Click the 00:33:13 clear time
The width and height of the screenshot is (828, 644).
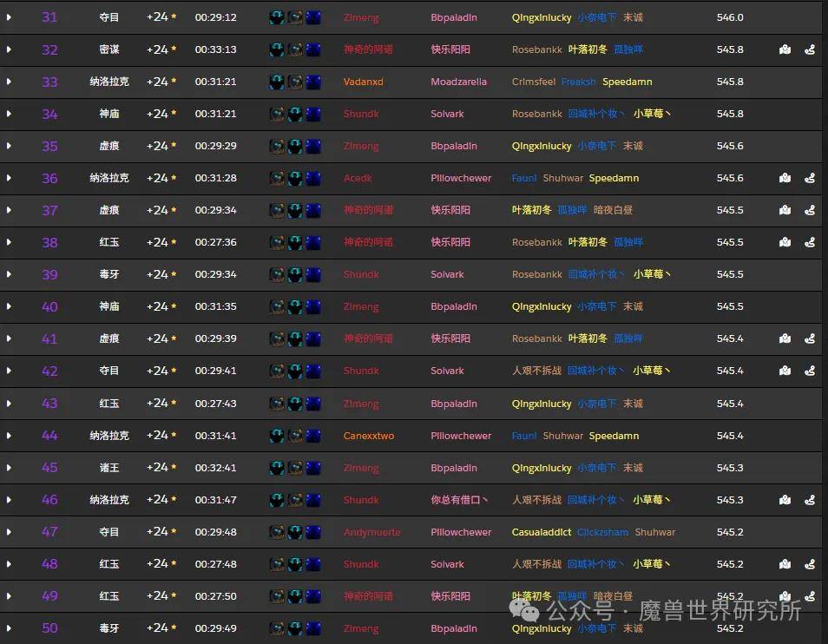point(215,49)
